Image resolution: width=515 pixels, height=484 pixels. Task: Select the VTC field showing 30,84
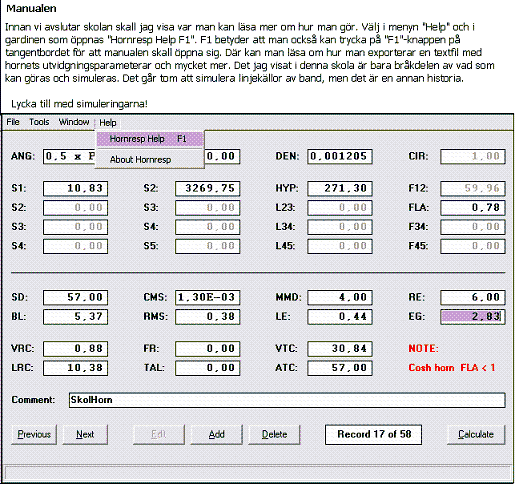click(x=340, y=349)
